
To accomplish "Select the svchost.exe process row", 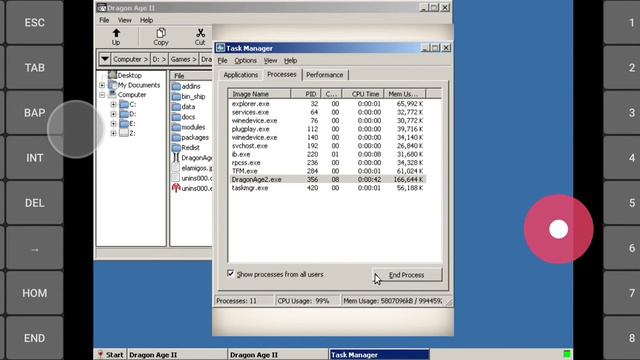I will 327,146.
